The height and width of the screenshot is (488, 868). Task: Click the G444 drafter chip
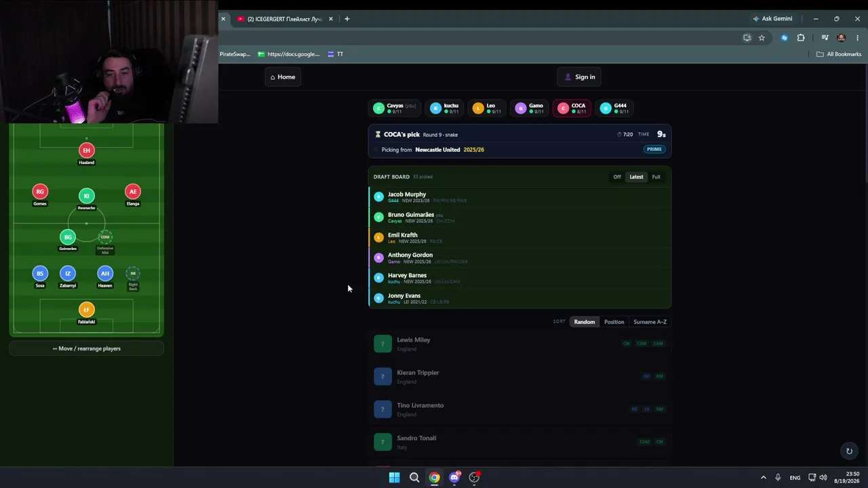(x=614, y=108)
